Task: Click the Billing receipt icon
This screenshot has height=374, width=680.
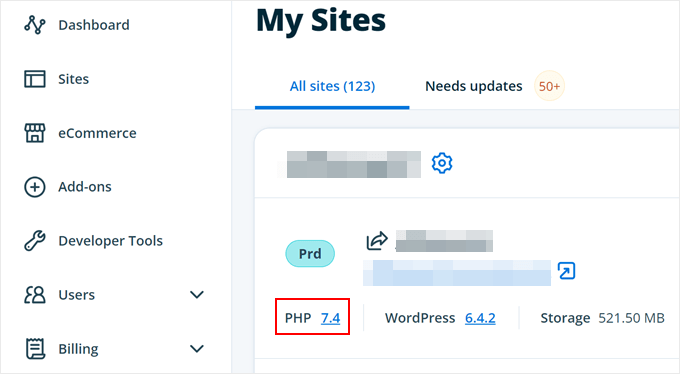Action: [35, 349]
